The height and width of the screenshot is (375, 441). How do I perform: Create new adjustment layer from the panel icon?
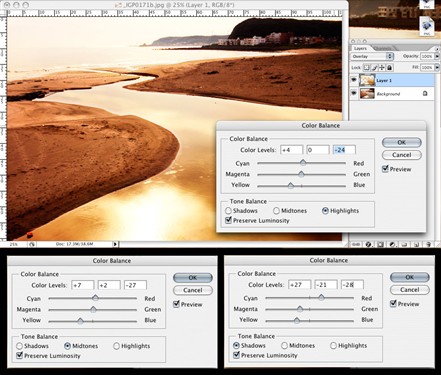(x=393, y=244)
